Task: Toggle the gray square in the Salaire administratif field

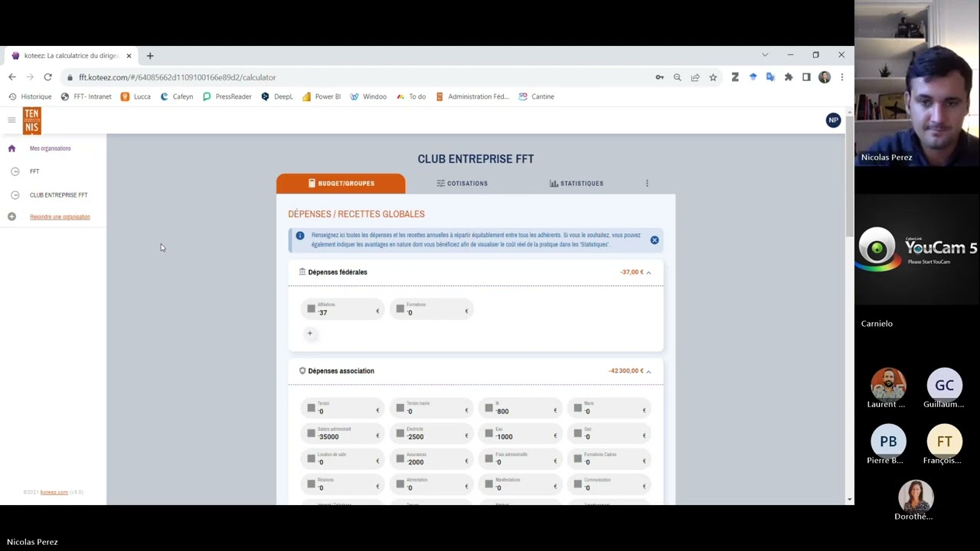Action: click(x=311, y=433)
